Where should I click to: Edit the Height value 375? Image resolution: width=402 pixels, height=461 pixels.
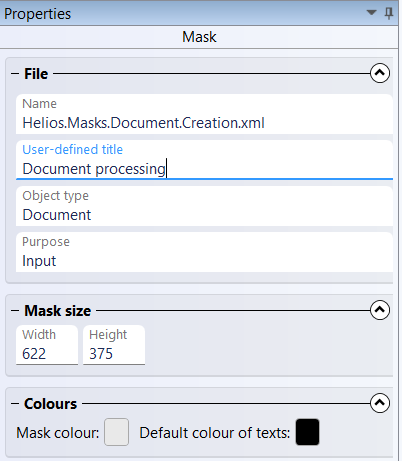pos(114,345)
